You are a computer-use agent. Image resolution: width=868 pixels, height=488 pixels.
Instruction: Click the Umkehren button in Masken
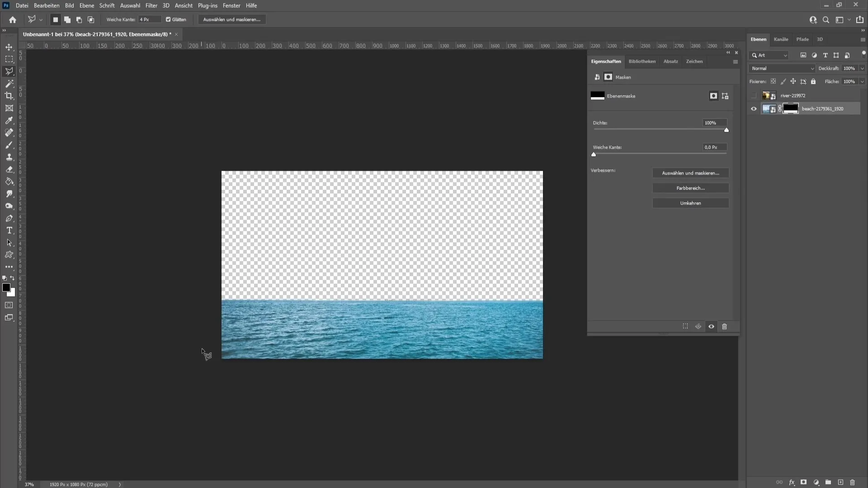pyautogui.click(x=690, y=202)
